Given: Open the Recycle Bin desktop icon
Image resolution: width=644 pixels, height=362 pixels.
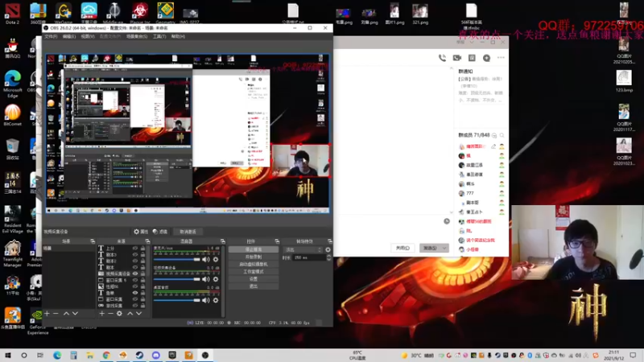Looking at the screenshot, I should [12, 149].
